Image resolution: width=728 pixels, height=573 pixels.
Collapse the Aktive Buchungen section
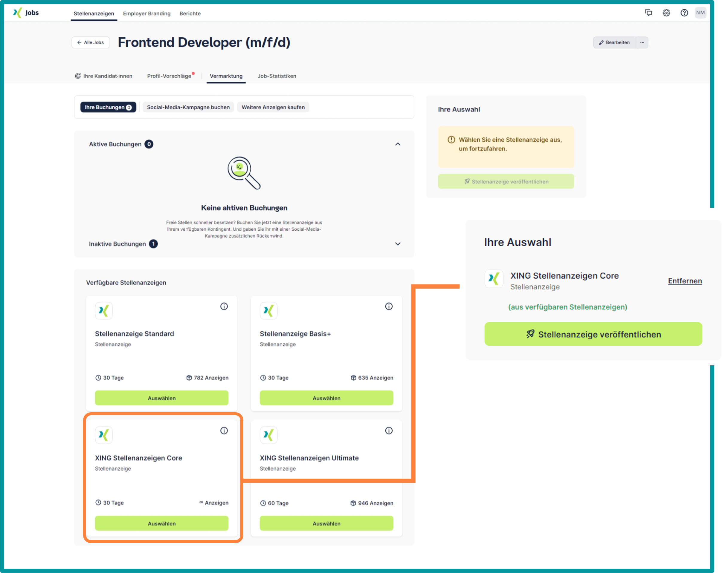pos(398,144)
